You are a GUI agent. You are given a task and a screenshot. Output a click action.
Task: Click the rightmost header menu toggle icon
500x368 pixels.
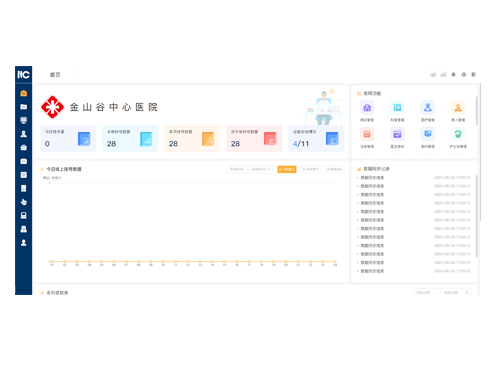pos(474,75)
